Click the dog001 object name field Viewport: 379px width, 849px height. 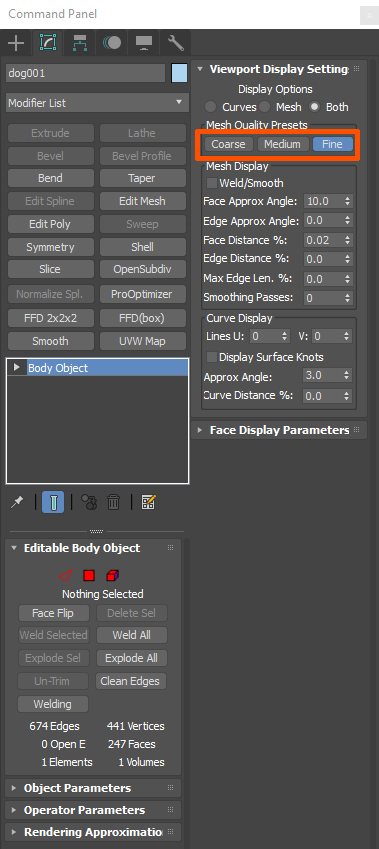pos(86,73)
